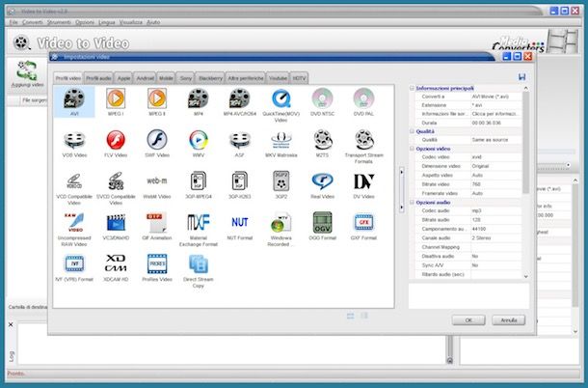
Task: Choose the GXF Format icon
Action: [x=363, y=222]
